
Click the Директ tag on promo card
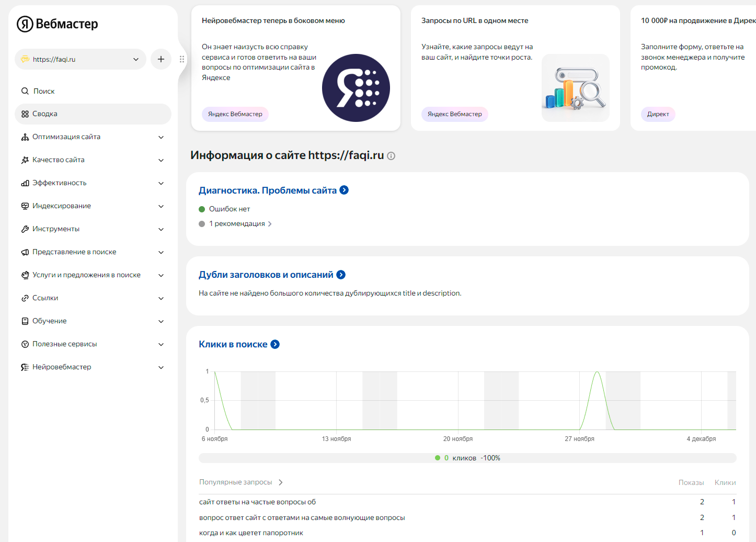click(658, 114)
